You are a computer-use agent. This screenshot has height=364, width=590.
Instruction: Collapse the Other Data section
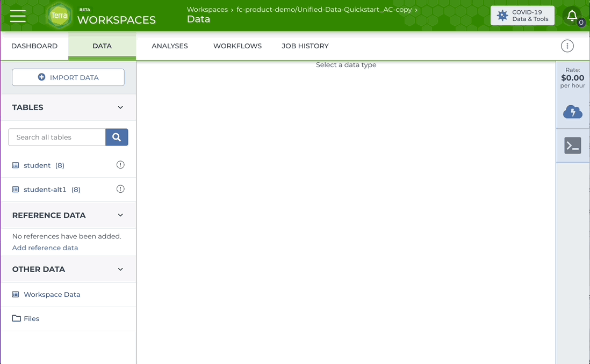pyautogui.click(x=120, y=269)
